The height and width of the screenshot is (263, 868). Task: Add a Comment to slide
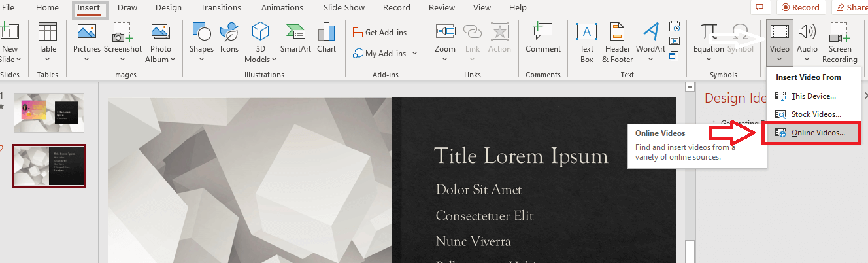[542, 38]
